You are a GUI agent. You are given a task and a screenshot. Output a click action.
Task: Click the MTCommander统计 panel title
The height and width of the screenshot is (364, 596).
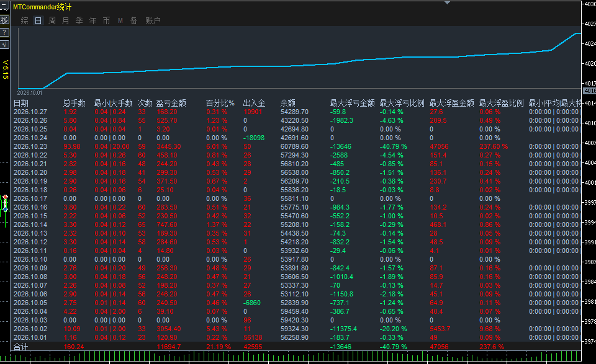[42, 7]
